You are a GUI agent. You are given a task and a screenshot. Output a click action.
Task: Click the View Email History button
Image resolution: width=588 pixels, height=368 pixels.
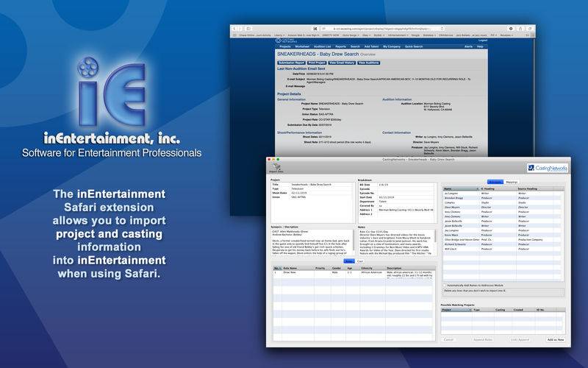(x=342, y=63)
